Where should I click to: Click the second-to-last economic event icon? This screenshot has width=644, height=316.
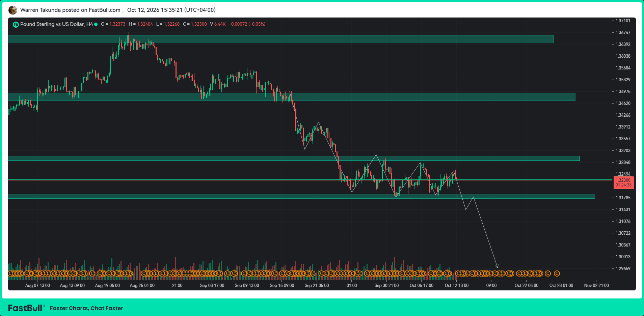click(x=548, y=274)
